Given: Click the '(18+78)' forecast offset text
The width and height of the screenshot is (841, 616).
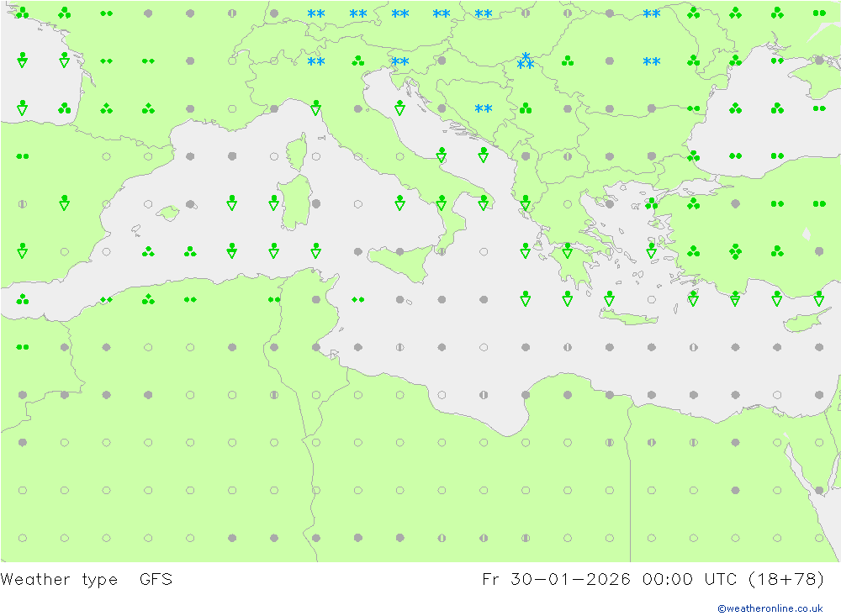Looking at the screenshot, I should point(785,580).
